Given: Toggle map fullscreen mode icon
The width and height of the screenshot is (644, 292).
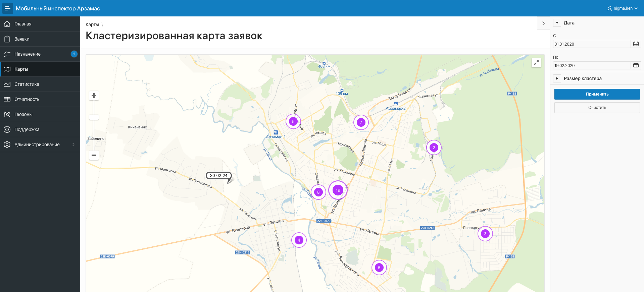Looking at the screenshot, I should 536,63.
